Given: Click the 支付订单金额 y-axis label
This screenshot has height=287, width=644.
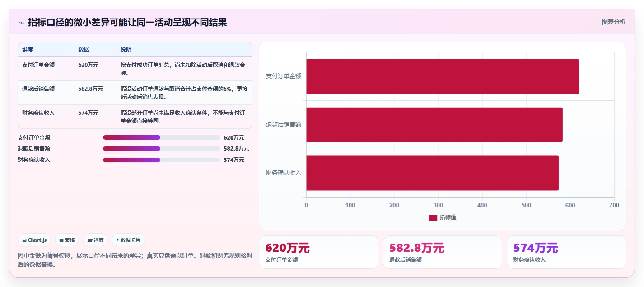Looking at the screenshot, I should coord(284,76).
